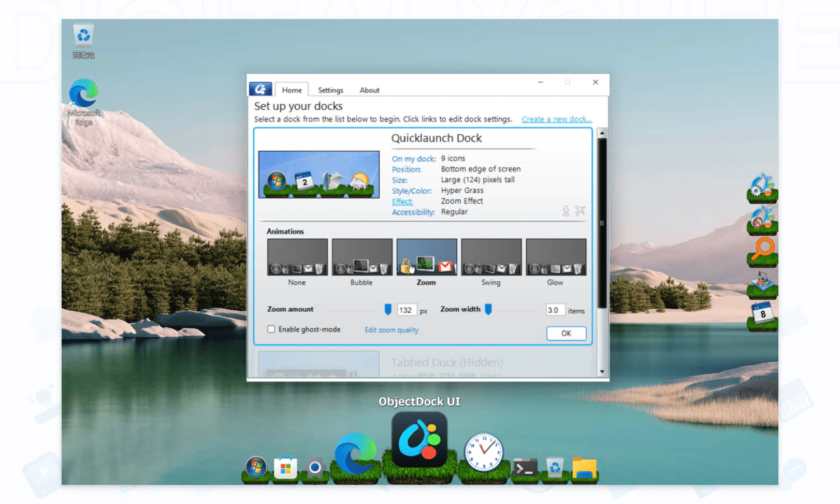Open the Size setting link

[400, 180]
